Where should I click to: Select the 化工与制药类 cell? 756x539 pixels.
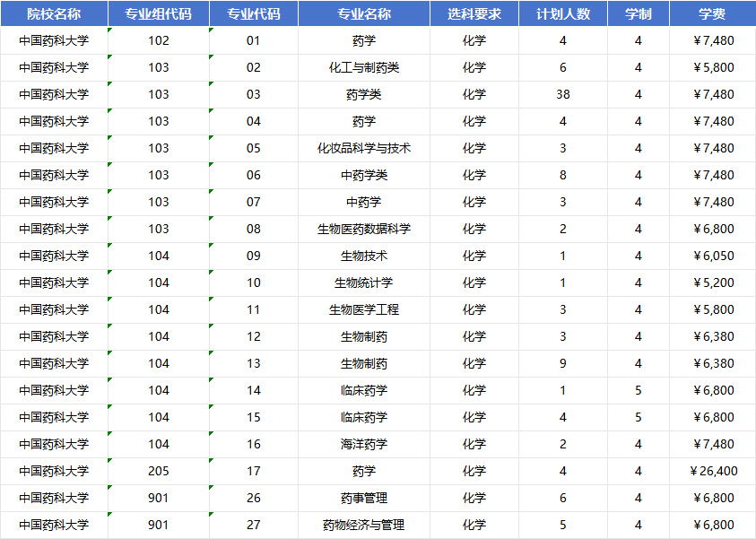[x=364, y=67]
